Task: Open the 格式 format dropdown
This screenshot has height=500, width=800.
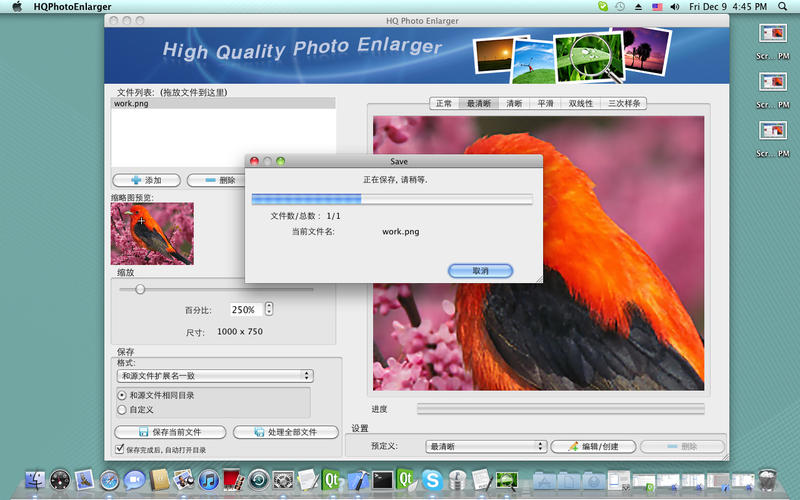Action: click(214, 376)
